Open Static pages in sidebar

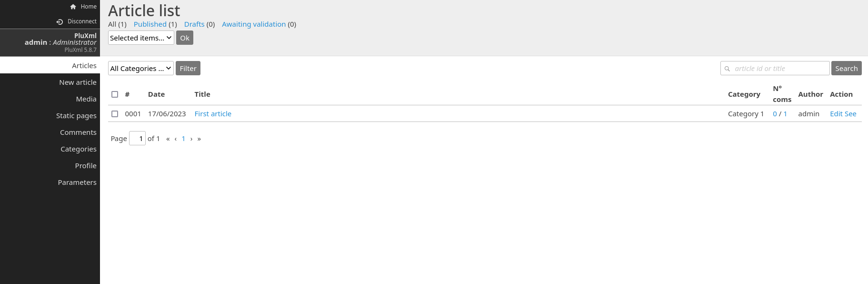(76, 116)
